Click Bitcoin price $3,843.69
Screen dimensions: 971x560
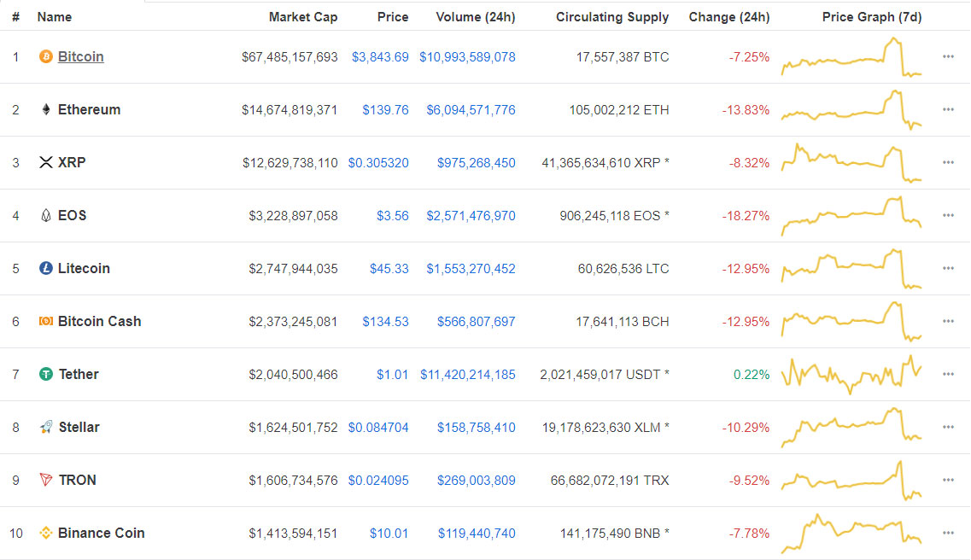click(380, 57)
